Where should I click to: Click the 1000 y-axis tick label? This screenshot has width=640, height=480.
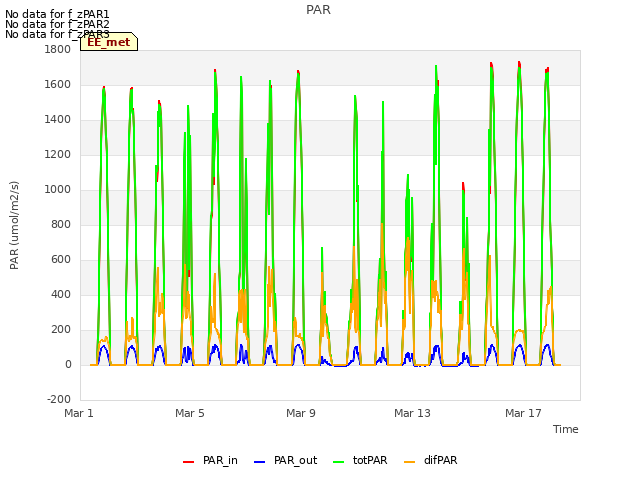pos(58,189)
